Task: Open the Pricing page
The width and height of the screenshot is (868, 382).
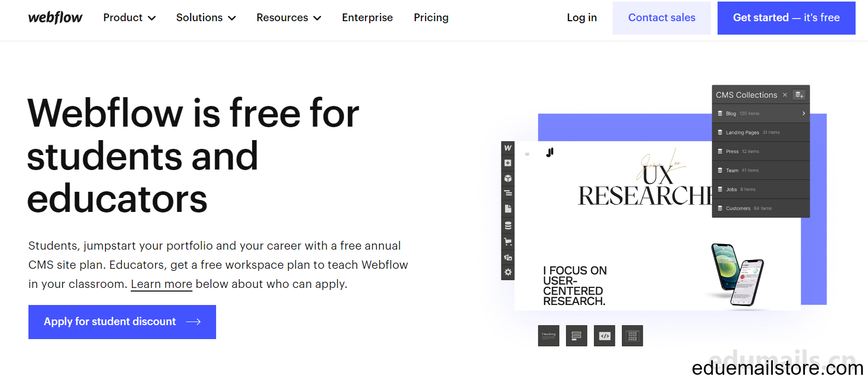Action: click(x=431, y=18)
